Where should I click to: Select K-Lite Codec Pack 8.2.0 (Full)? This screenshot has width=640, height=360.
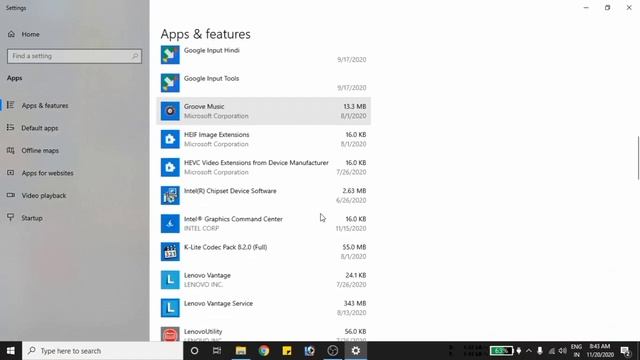264,252
